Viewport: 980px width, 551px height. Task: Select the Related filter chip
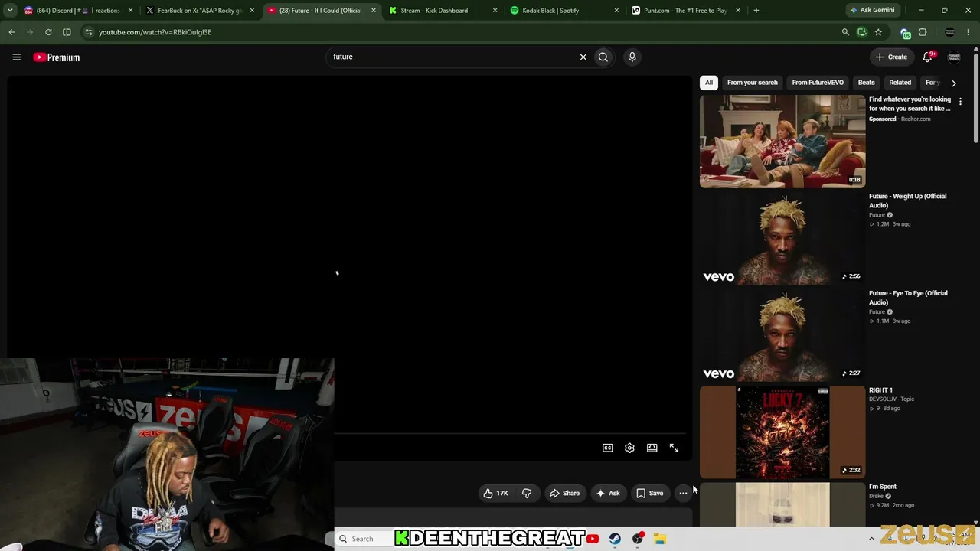click(x=900, y=83)
